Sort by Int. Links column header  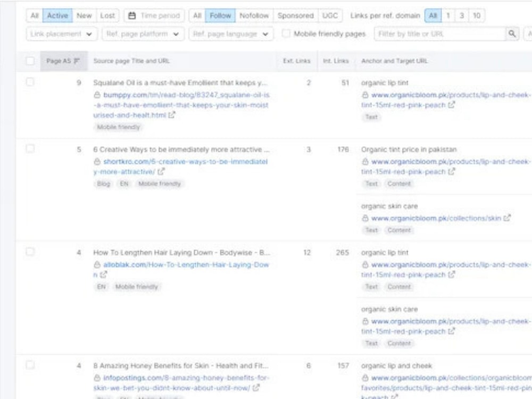coord(336,61)
